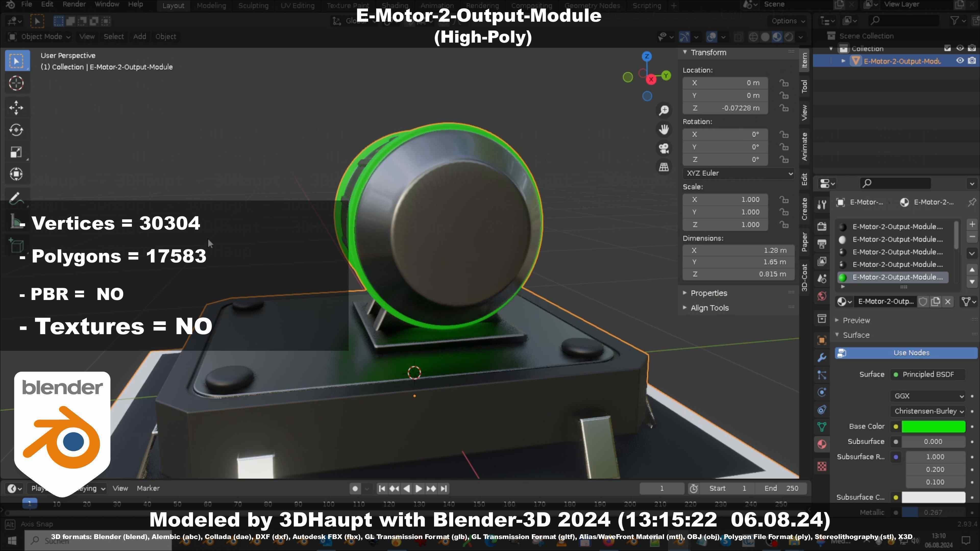Open Object Data green triangle tab
Image resolution: width=980 pixels, height=551 pixels.
pos(822,427)
